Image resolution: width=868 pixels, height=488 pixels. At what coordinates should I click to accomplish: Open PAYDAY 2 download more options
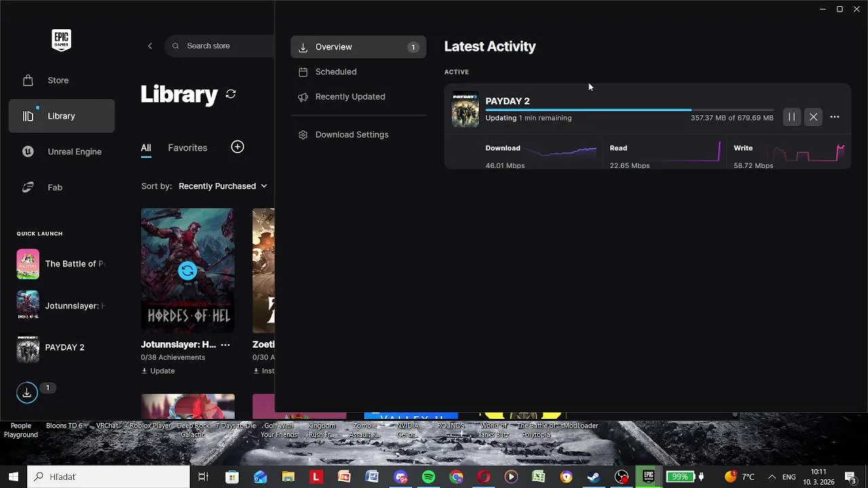835,117
